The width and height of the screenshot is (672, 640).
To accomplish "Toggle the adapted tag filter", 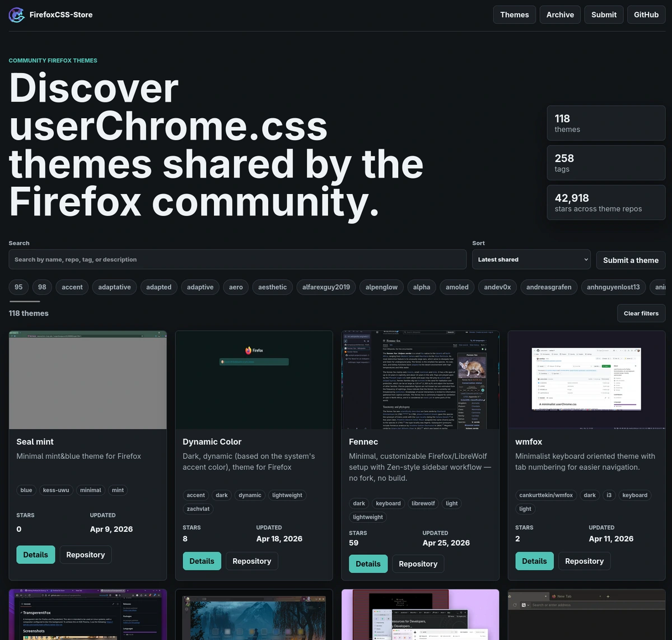I will pyautogui.click(x=159, y=287).
